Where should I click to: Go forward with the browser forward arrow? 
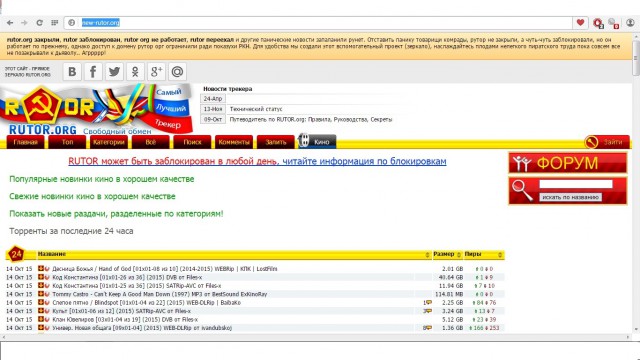pos(24,23)
